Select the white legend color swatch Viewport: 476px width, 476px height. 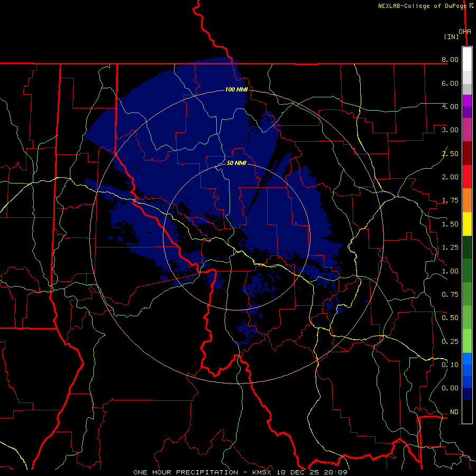coord(467,59)
